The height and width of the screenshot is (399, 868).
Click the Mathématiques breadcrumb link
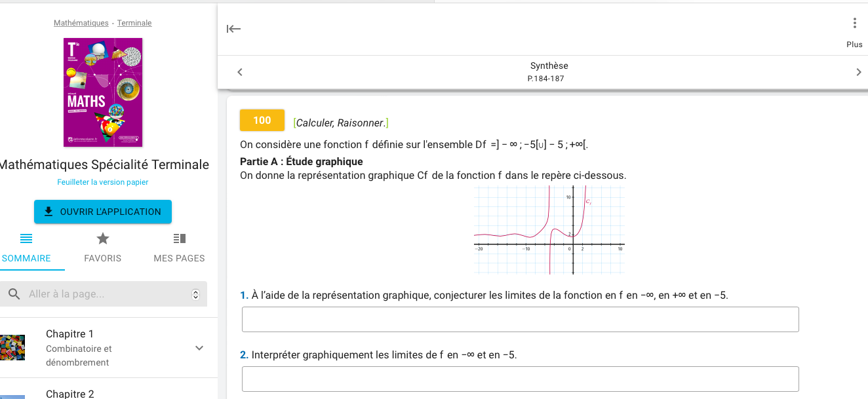[81, 23]
